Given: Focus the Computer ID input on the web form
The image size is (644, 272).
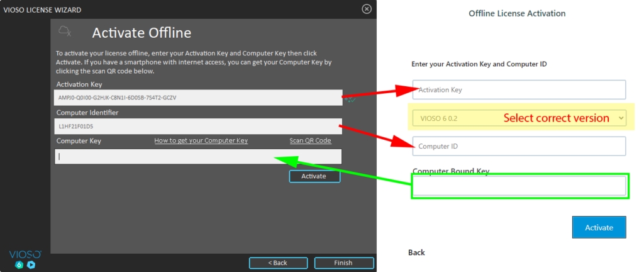Looking at the screenshot, I should click(x=519, y=146).
